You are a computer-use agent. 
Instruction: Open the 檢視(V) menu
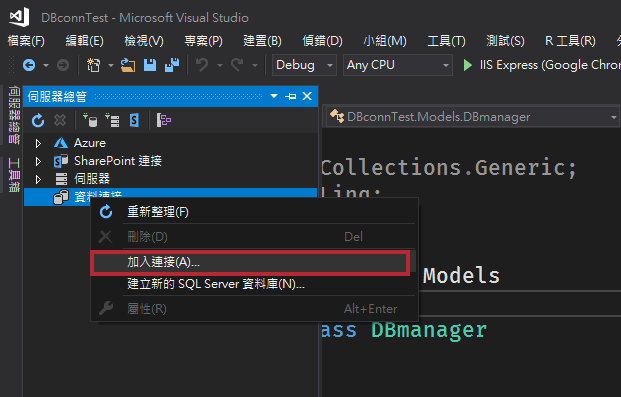click(x=144, y=41)
